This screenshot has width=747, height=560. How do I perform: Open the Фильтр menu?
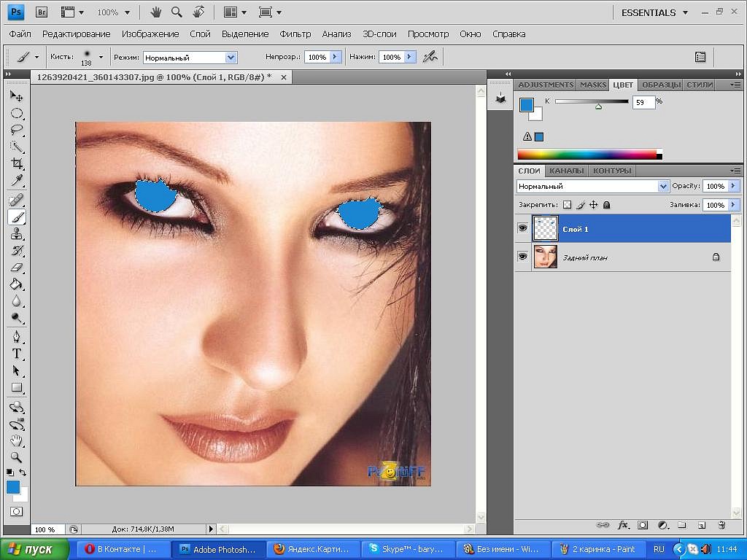tap(295, 34)
